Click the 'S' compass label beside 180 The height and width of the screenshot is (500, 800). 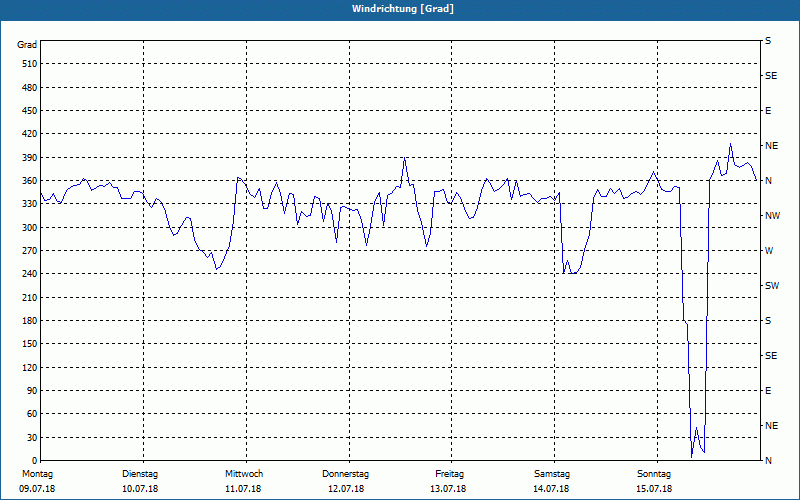click(x=768, y=321)
